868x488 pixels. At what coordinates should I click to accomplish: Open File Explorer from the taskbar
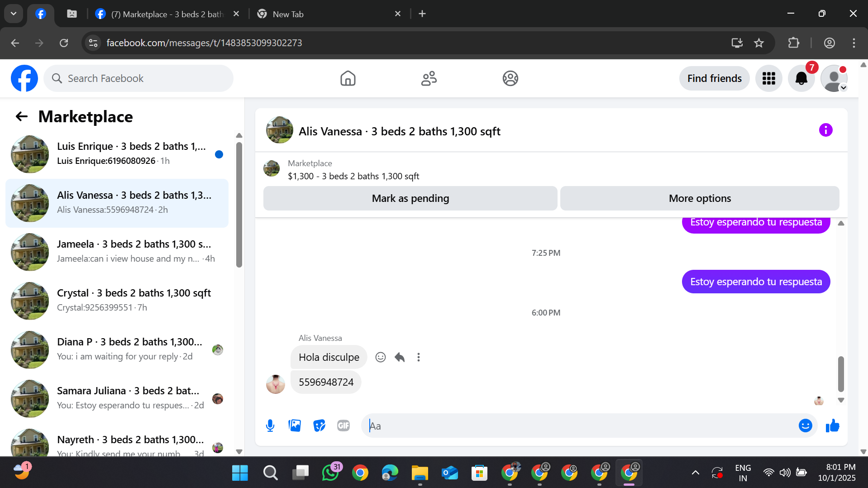tap(420, 473)
